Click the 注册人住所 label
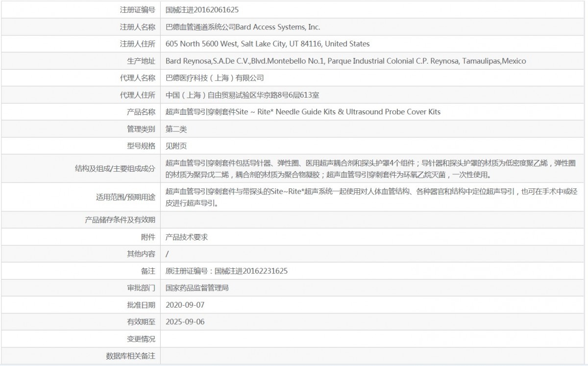The width and height of the screenshot is (588, 366). coord(138,44)
